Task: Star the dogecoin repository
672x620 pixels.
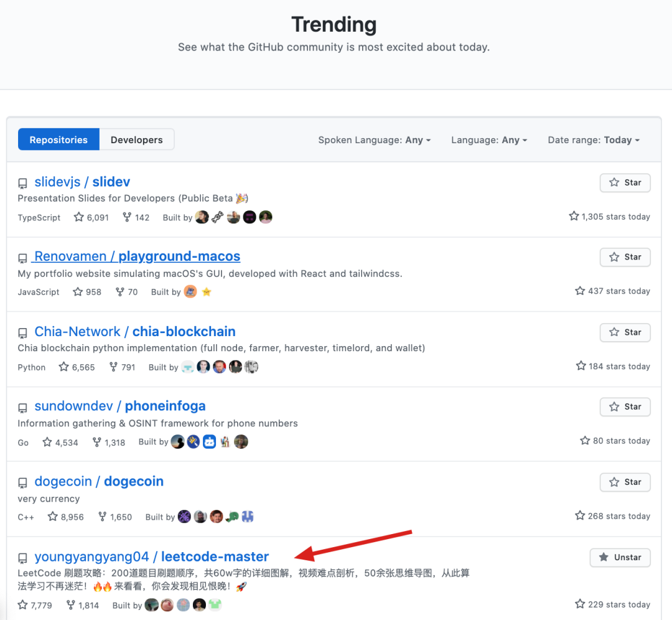Action: coord(625,482)
